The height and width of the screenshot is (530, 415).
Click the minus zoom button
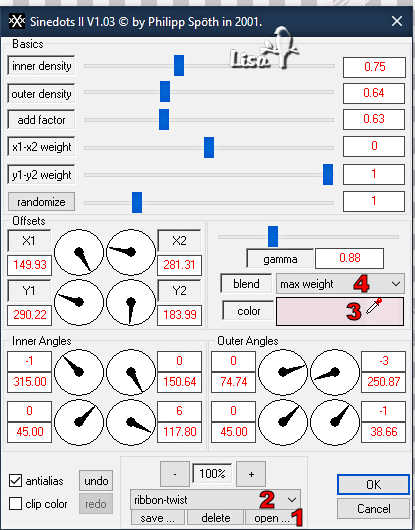pyautogui.click(x=174, y=474)
